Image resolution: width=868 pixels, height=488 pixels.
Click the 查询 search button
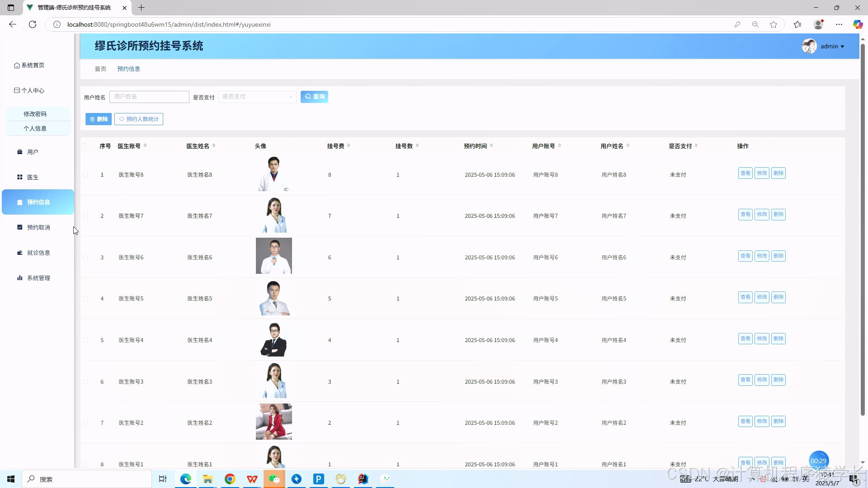click(314, 97)
